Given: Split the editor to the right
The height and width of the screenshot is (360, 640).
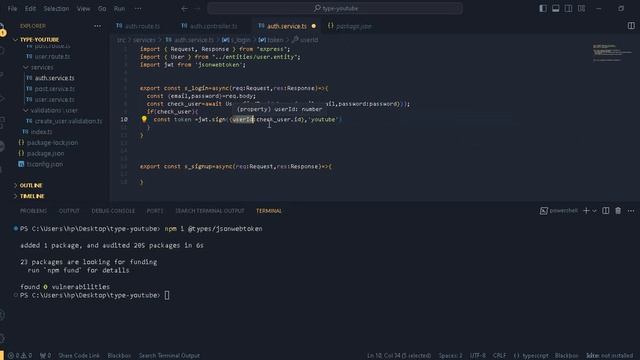Looking at the screenshot, I should 631,26.
